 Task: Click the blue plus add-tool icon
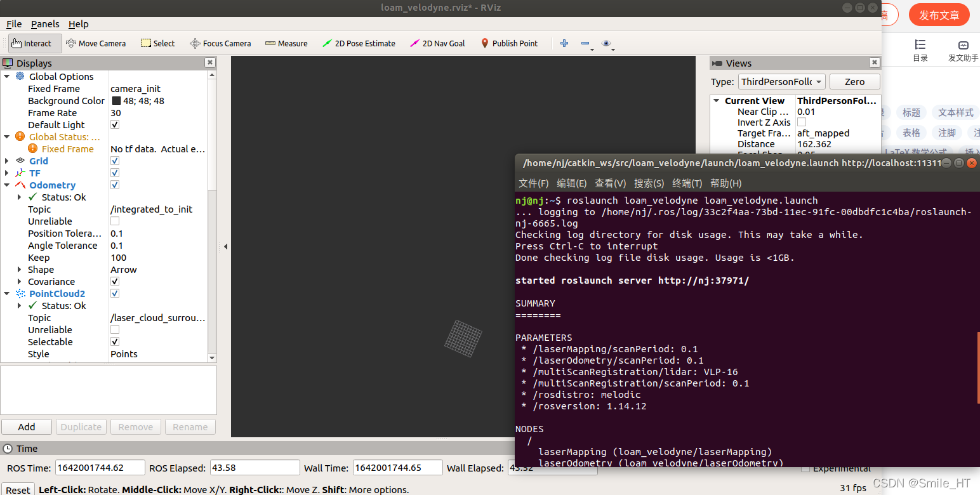(564, 43)
